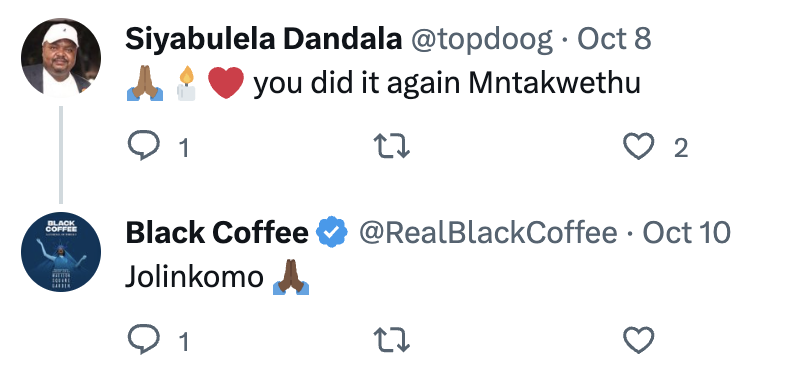Retweet Black Coffee's Jolinkomo tweet

click(392, 340)
